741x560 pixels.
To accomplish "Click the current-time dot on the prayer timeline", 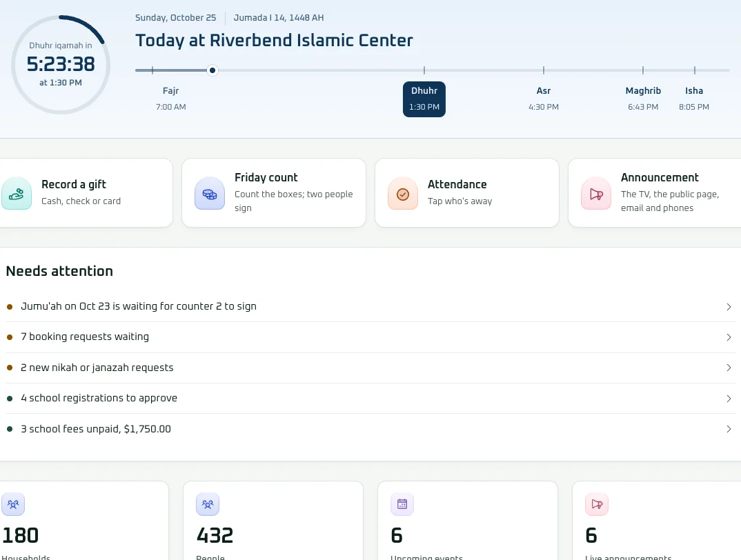I will [x=213, y=70].
